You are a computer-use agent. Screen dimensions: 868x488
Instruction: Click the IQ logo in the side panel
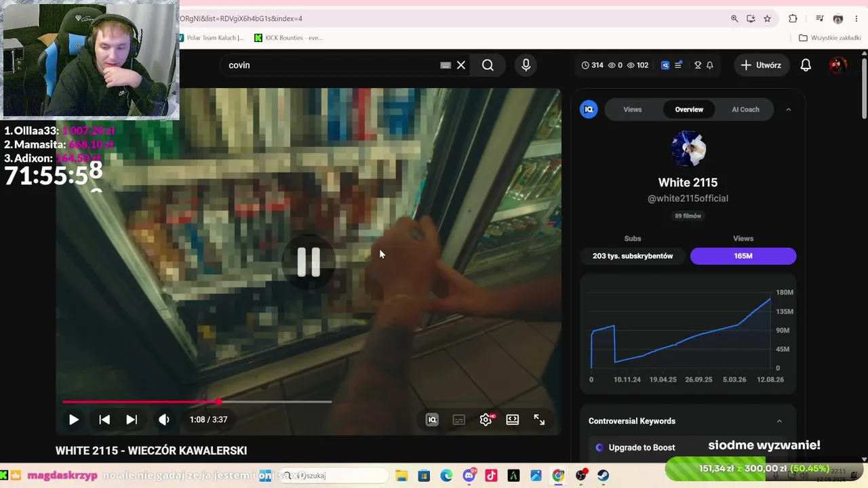[x=589, y=109]
